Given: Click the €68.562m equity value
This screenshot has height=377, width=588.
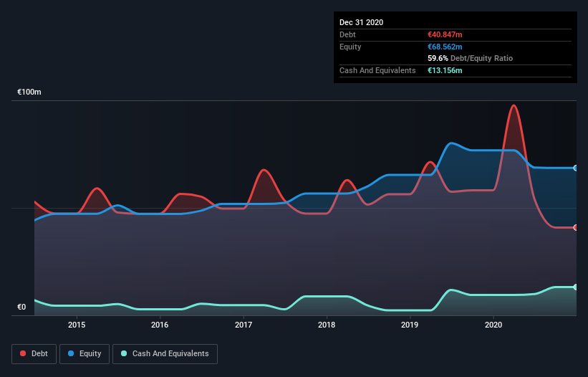Looking at the screenshot, I should point(445,47).
